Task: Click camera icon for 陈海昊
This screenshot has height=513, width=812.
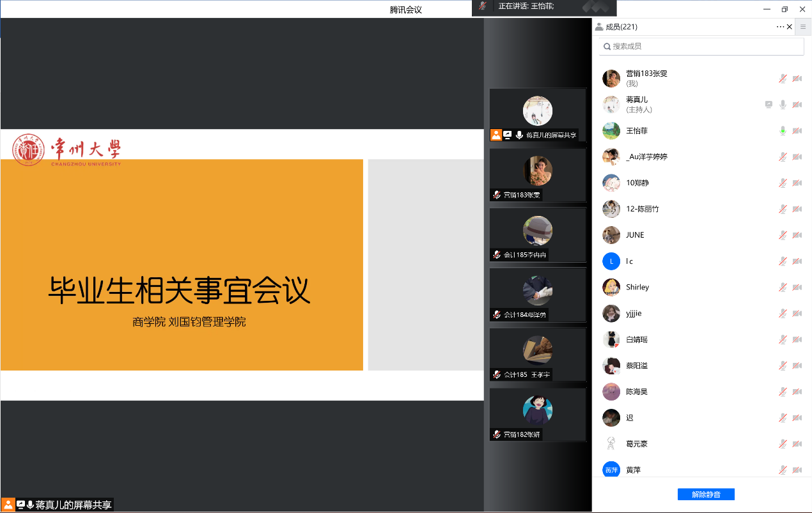Action: pos(797,392)
